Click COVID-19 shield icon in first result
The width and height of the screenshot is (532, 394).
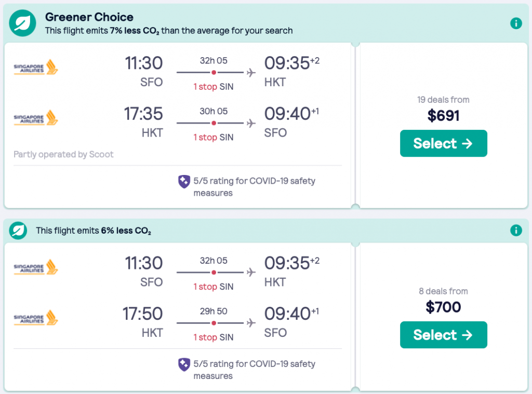184,181
